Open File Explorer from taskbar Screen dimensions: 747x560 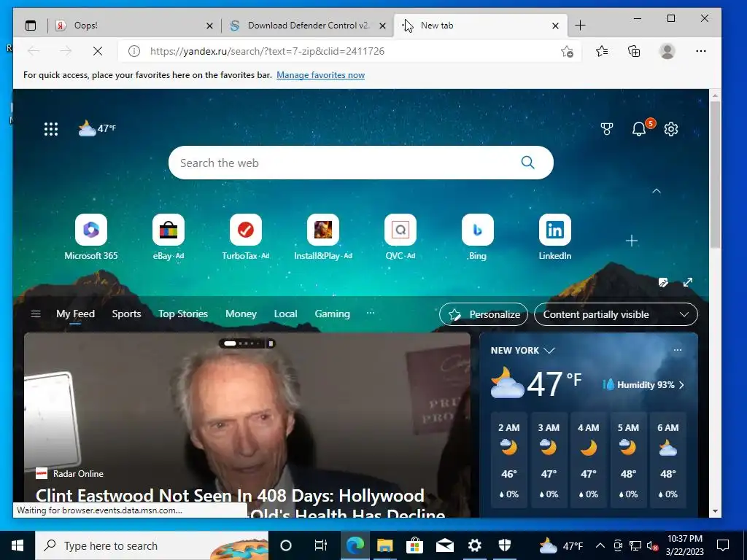(x=384, y=545)
